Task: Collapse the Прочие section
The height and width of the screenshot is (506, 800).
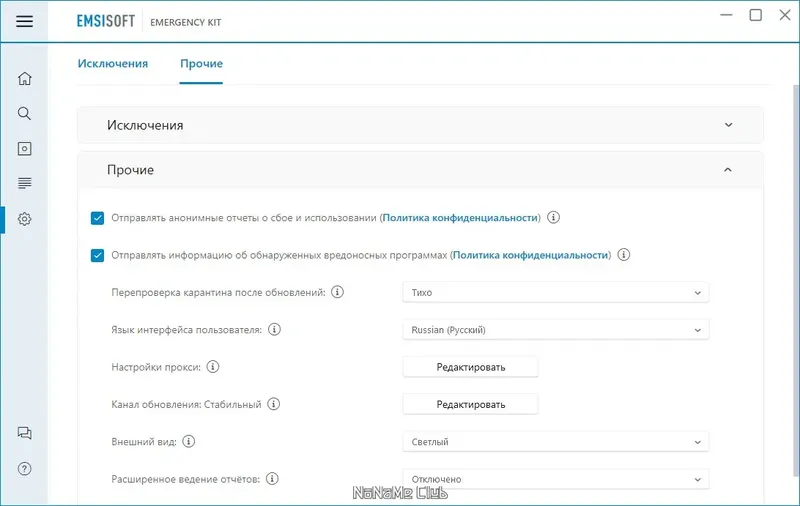Action: 728,170
